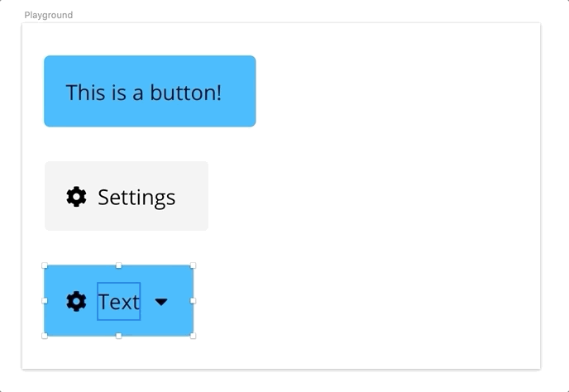Open the dropdown caret next to Text
Screen dimensions: 569x392
coord(161,302)
